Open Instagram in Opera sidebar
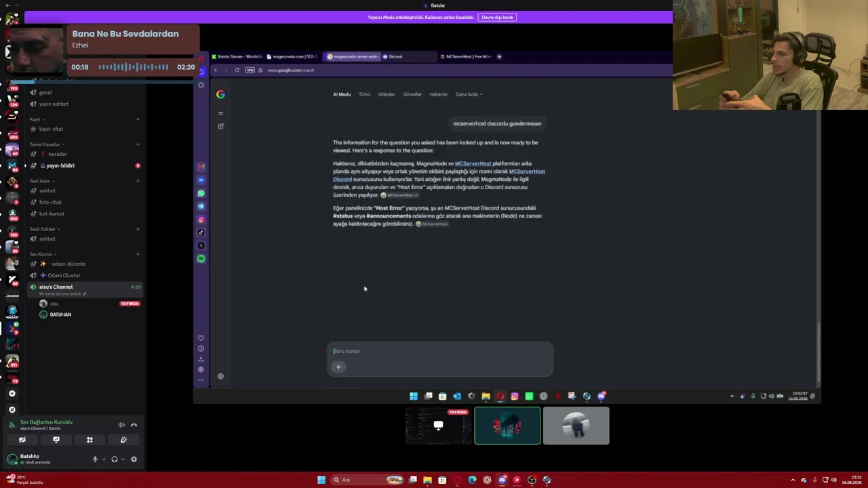Image resolution: width=868 pixels, height=488 pixels. click(x=201, y=220)
